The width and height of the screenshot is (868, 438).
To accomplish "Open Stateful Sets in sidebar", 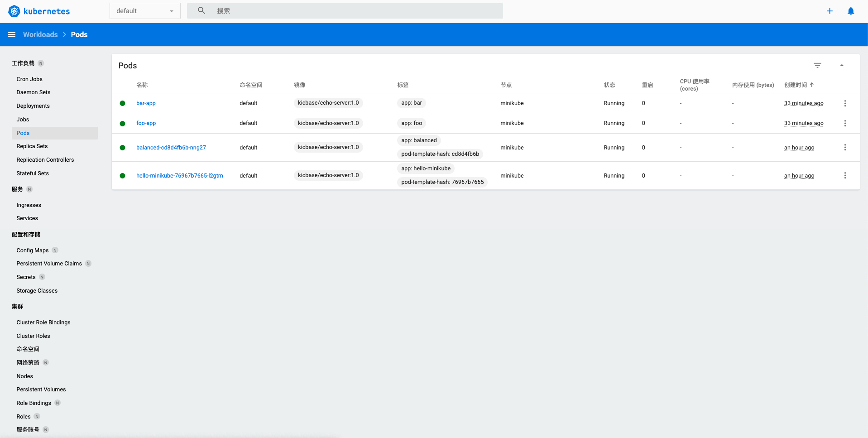I will 33,173.
